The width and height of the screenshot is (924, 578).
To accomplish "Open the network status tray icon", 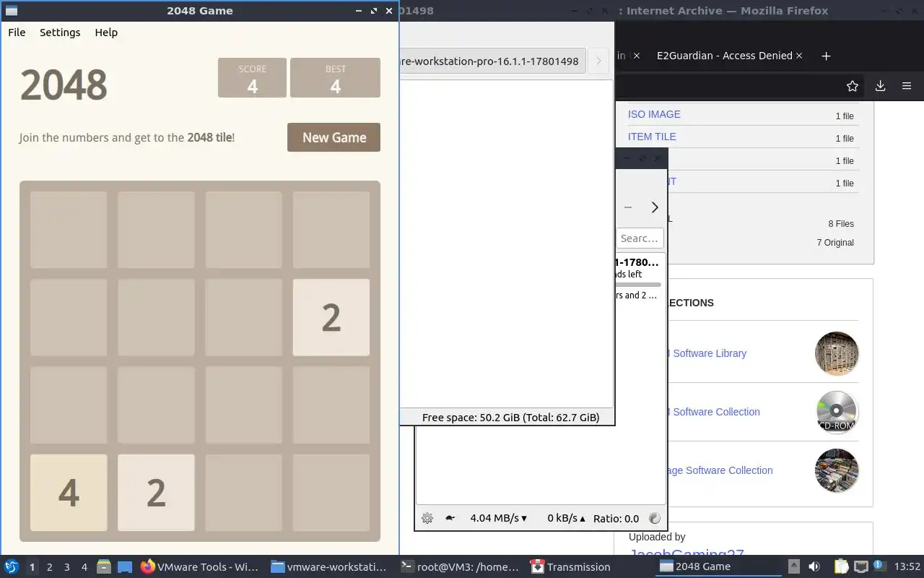I will point(861,566).
